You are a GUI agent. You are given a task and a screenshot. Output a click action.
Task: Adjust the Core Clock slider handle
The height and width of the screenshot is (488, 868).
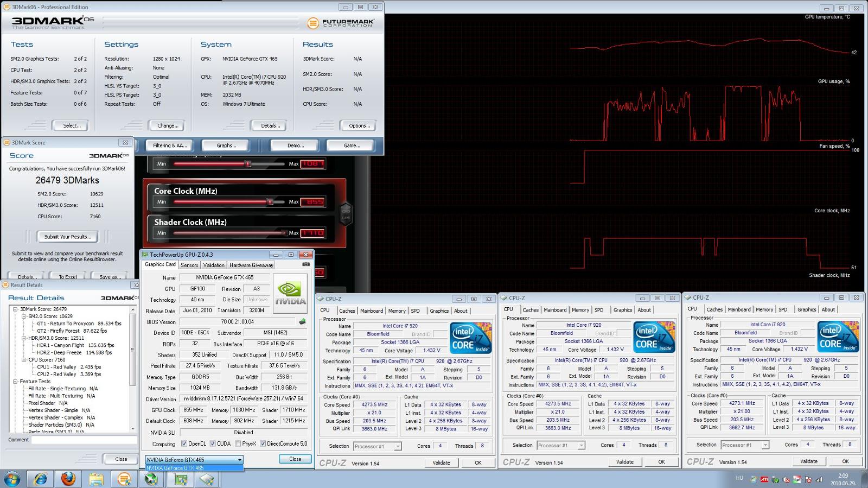pos(270,202)
